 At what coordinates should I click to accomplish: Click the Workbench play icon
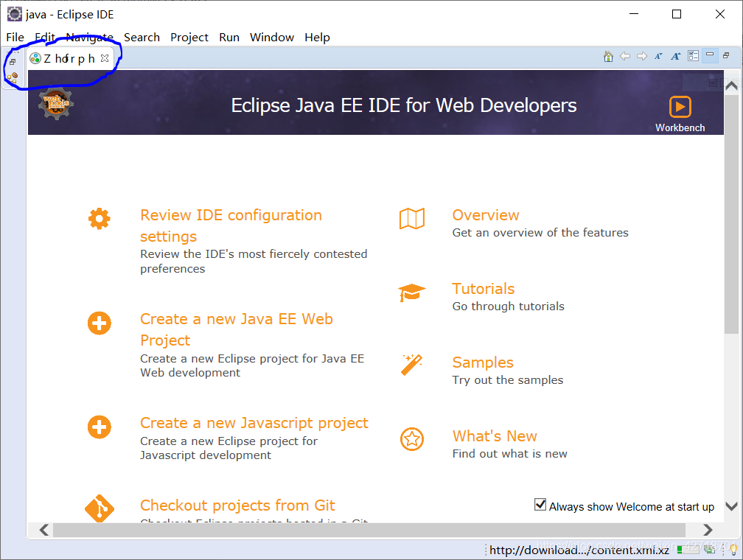tap(680, 107)
